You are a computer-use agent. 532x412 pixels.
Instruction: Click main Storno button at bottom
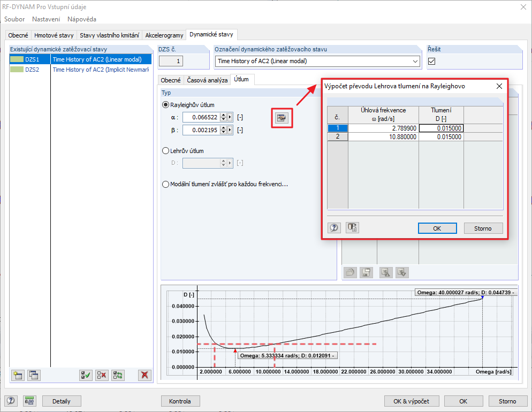(x=507, y=401)
